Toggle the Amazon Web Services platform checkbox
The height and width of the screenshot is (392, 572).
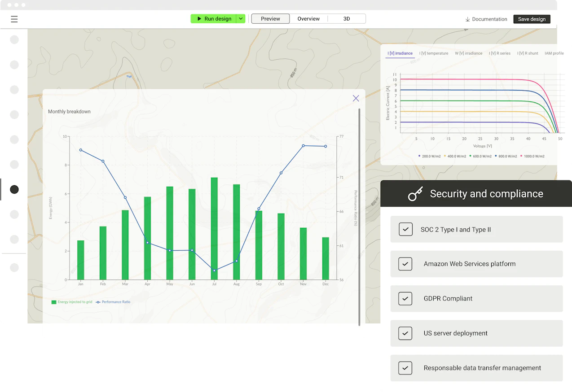[x=405, y=264]
